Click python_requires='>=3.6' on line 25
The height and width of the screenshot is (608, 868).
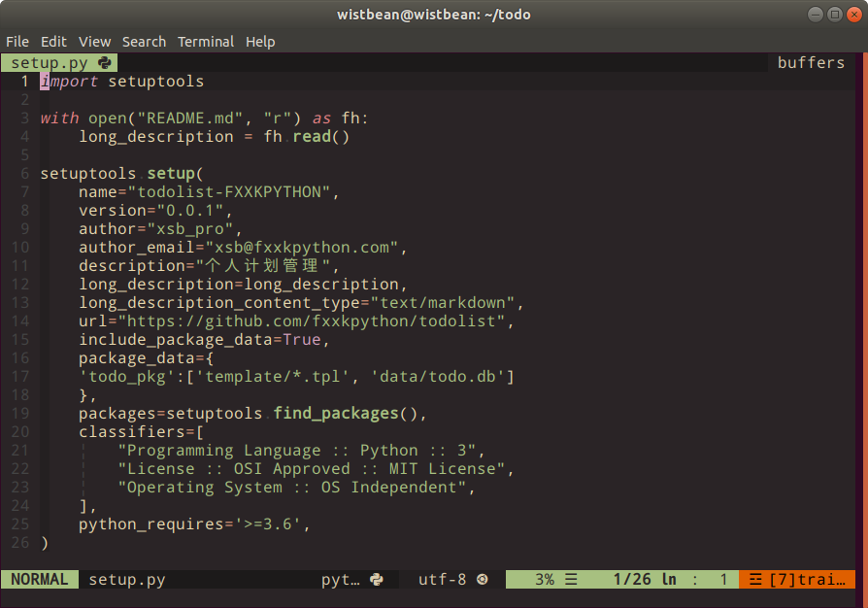(190, 524)
